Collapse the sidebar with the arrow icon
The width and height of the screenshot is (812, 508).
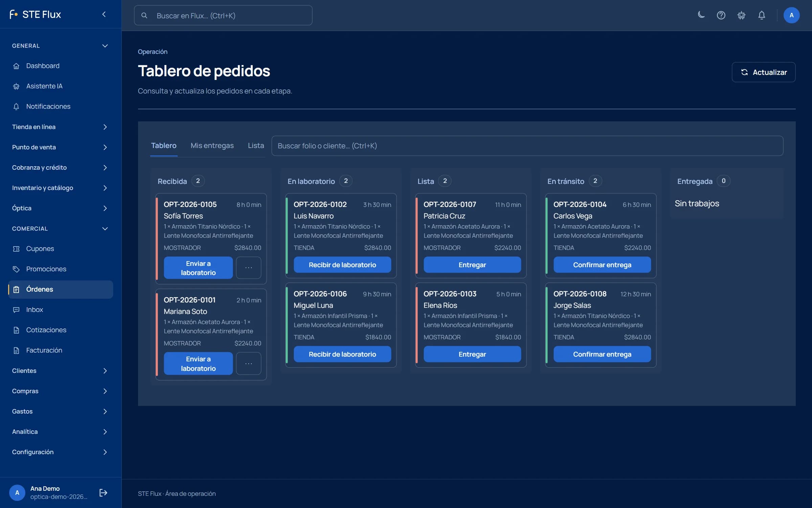tap(104, 14)
